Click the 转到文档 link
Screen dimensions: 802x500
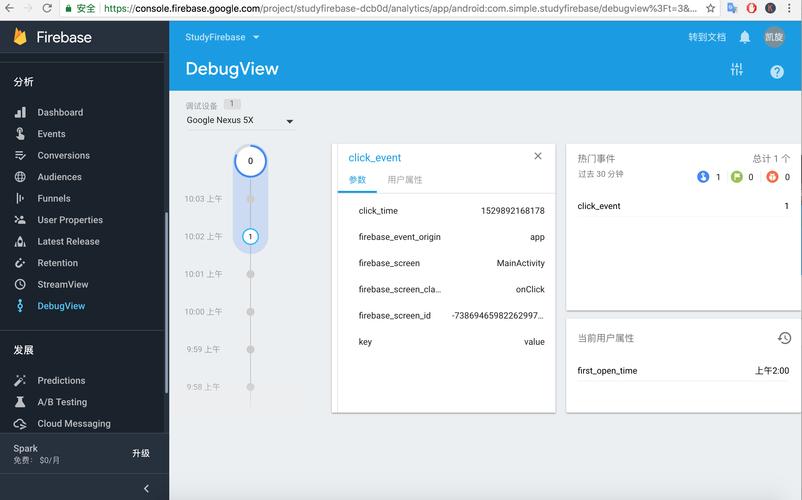pyautogui.click(x=706, y=37)
